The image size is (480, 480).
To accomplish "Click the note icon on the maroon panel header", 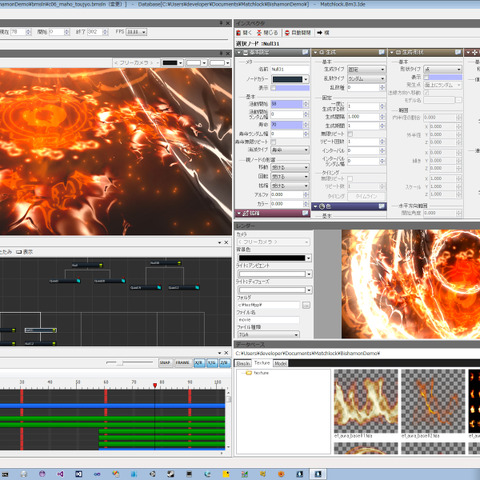I will (305, 213).
